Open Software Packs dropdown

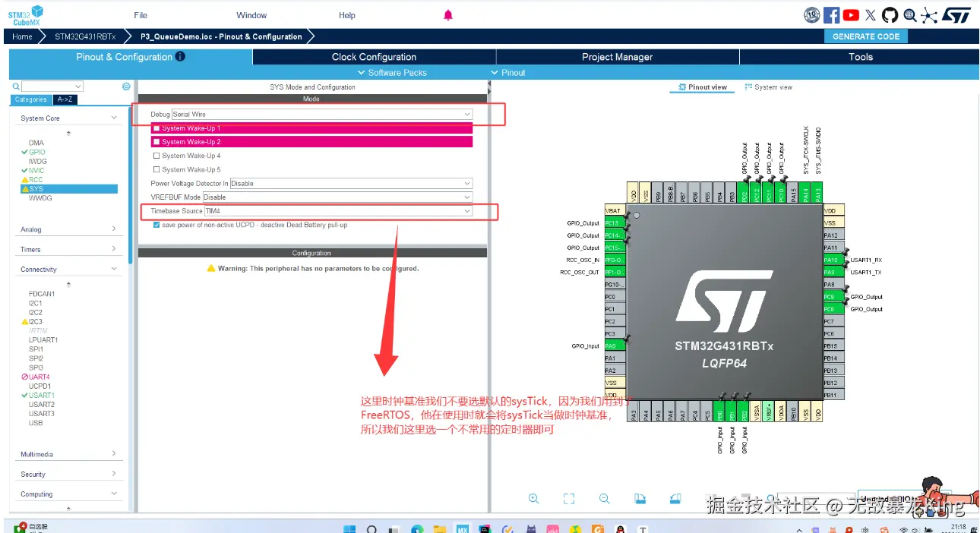[391, 72]
